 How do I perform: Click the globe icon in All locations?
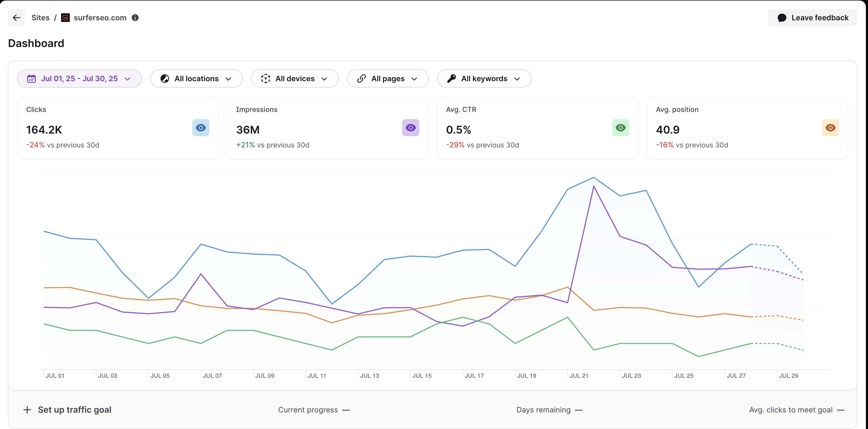pyautogui.click(x=165, y=79)
